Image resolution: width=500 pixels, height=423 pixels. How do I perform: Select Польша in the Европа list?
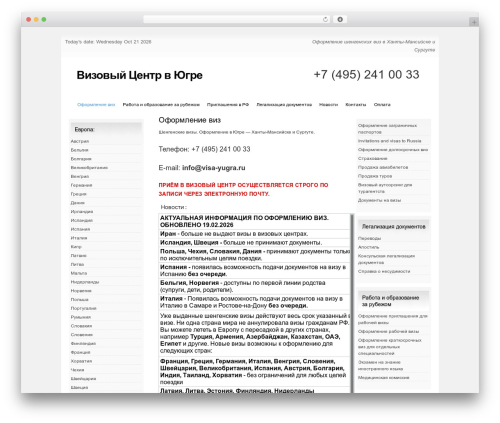pos(79,300)
